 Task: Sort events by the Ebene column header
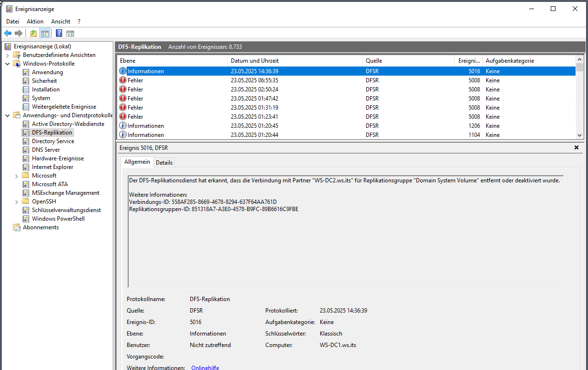(x=173, y=61)
